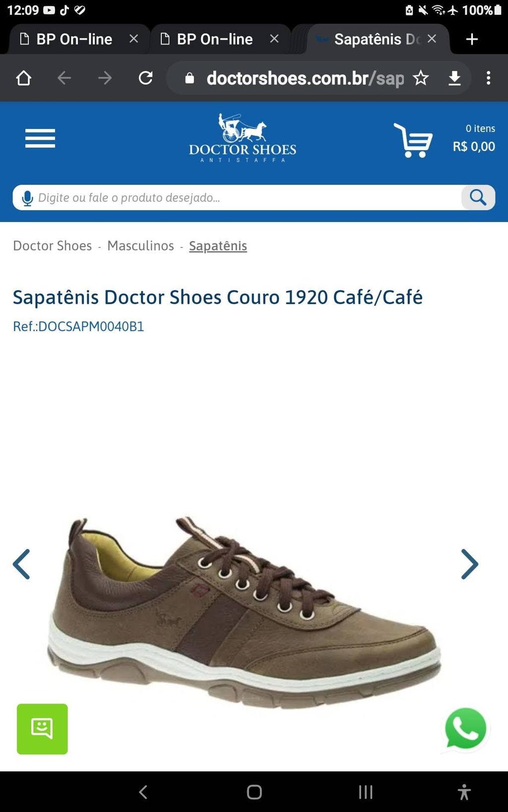508x812 pixels.
Task: Bookmark page with the star icon
Action: coord(421,78)
